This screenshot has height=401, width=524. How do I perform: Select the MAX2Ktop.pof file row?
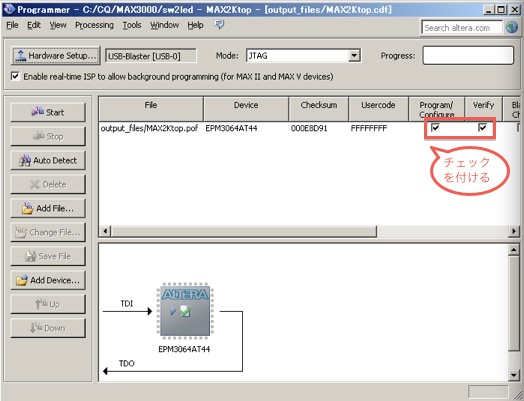309,128
